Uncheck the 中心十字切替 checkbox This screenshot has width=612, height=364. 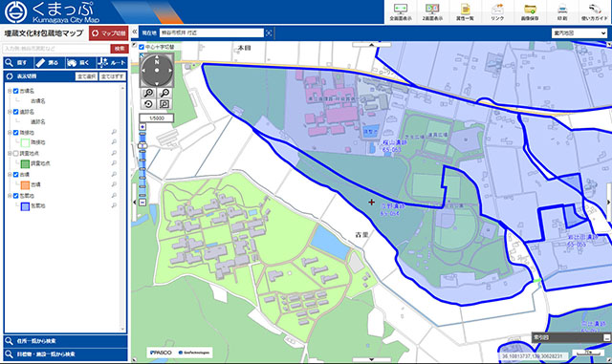[x=142, y=47]
